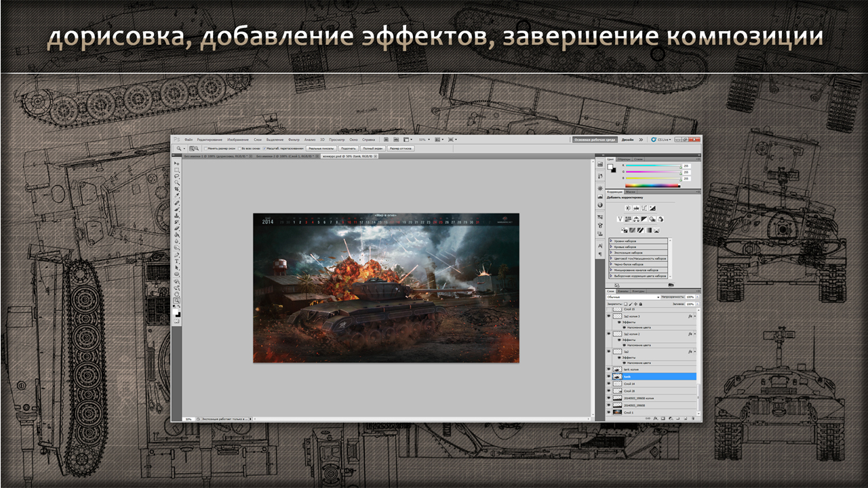Click the Zoom In icon in options bar
This screenshot has width=868, height=488.
click(x=192, y=148)
